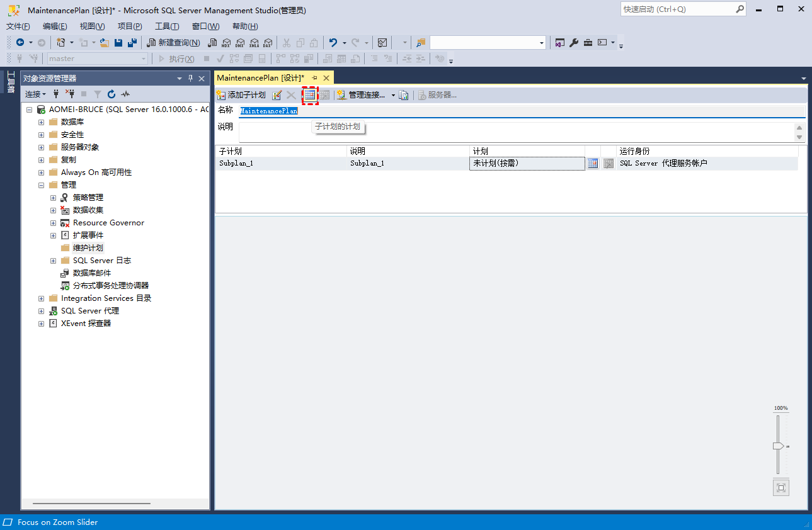This screenshot has width=812, height=530.
Task: Open a new XMLA query
Action: point(254,43)
